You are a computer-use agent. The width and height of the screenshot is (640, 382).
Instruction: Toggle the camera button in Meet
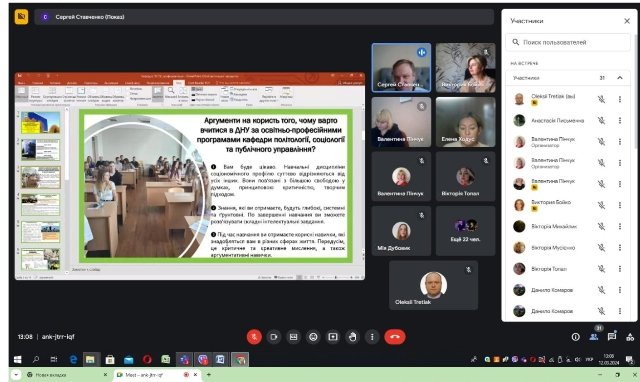(x=273, y=337)
